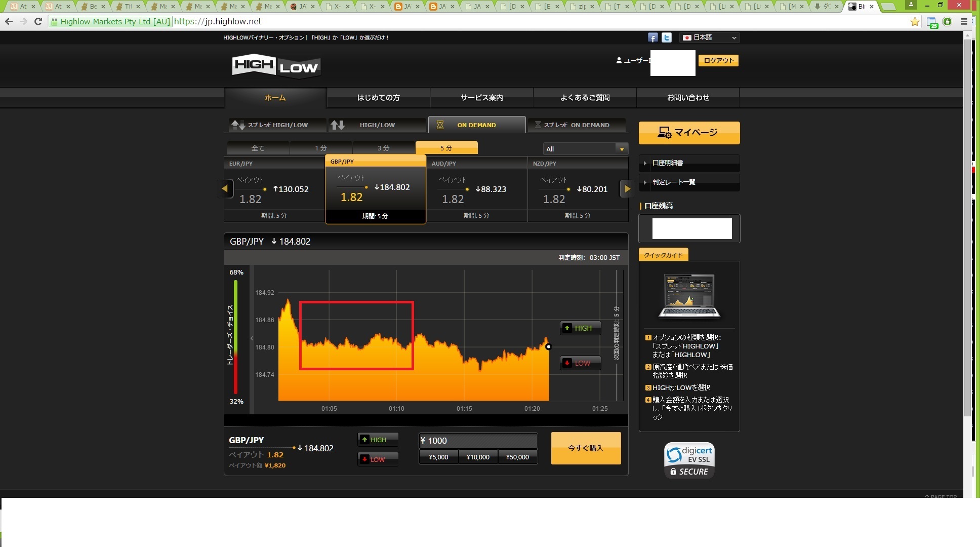Expand the 判定レート一覧 item
The image size is (980, 547).
click(689, 182)
